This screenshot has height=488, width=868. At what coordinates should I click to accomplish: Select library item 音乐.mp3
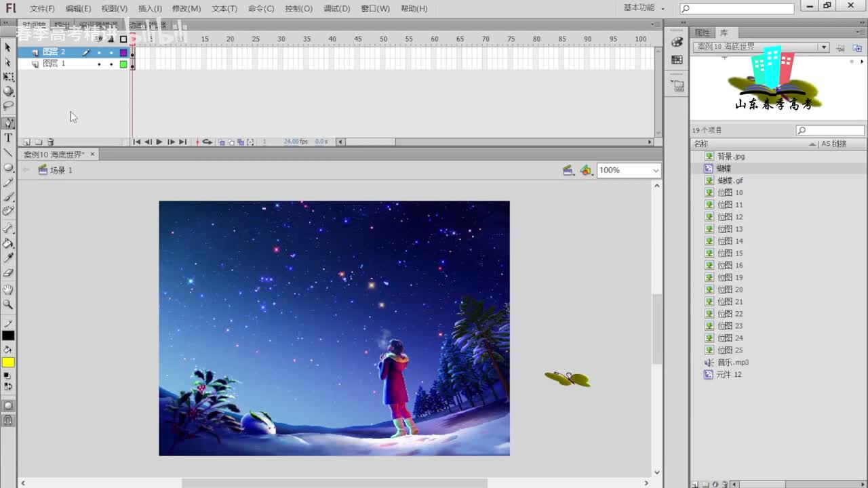pos(732,363)
